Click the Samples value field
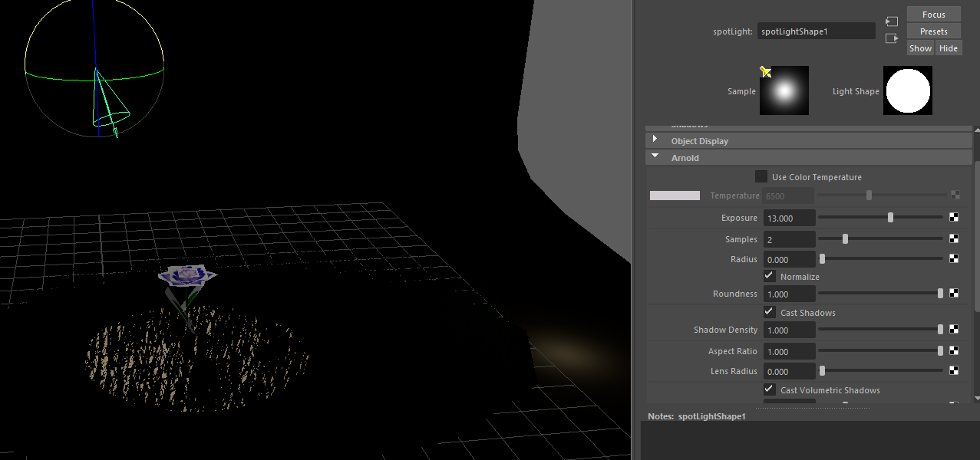This screenshot has width=980, height=460. (789, 239)
